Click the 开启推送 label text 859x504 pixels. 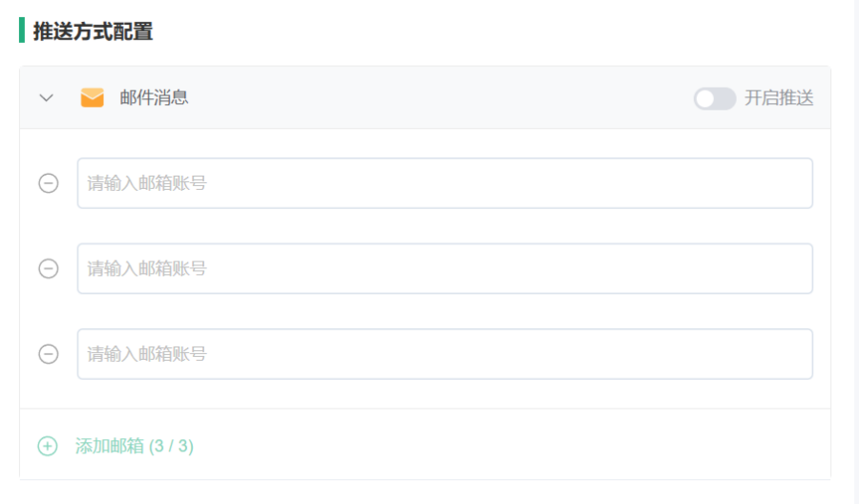pos(779,98)
